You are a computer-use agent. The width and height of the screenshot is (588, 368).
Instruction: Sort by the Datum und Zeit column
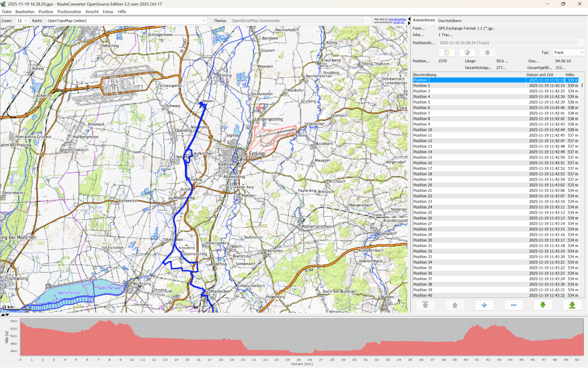[540, 75]
